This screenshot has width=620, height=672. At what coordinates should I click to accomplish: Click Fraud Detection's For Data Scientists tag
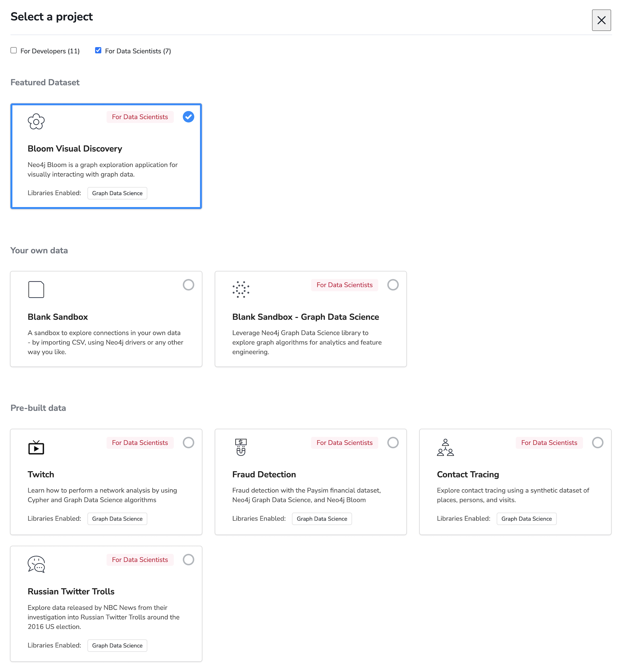(x=345, y=443)
